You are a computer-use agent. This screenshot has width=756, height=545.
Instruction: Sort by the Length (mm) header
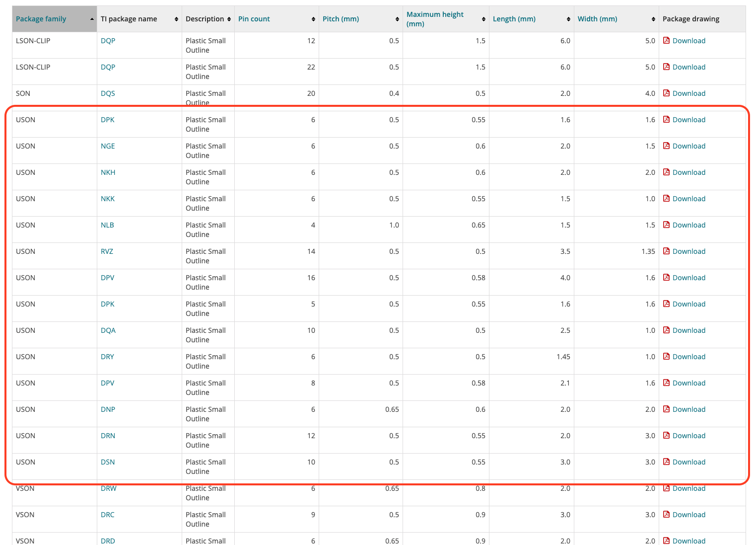pyautogui.click(x=514, y=19)
